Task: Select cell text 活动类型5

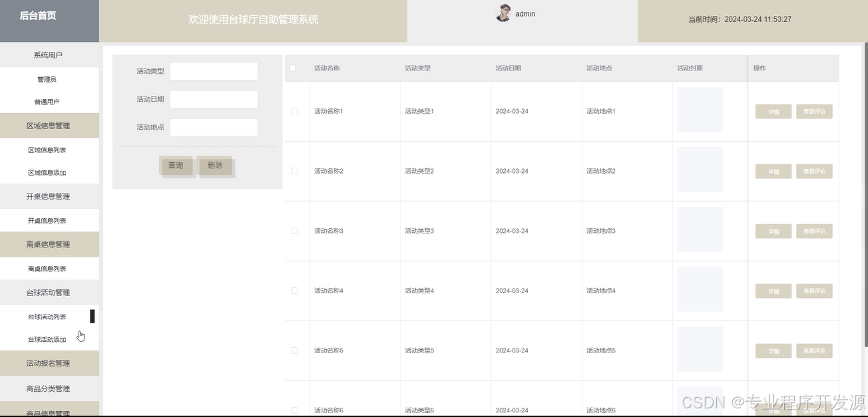Action: 419,350
